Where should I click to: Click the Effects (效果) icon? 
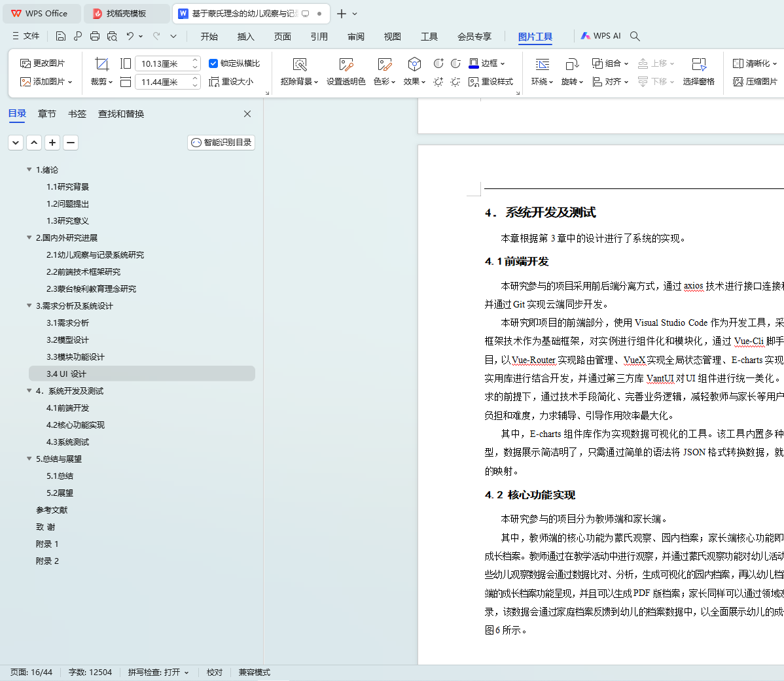(x=414, y=65)
